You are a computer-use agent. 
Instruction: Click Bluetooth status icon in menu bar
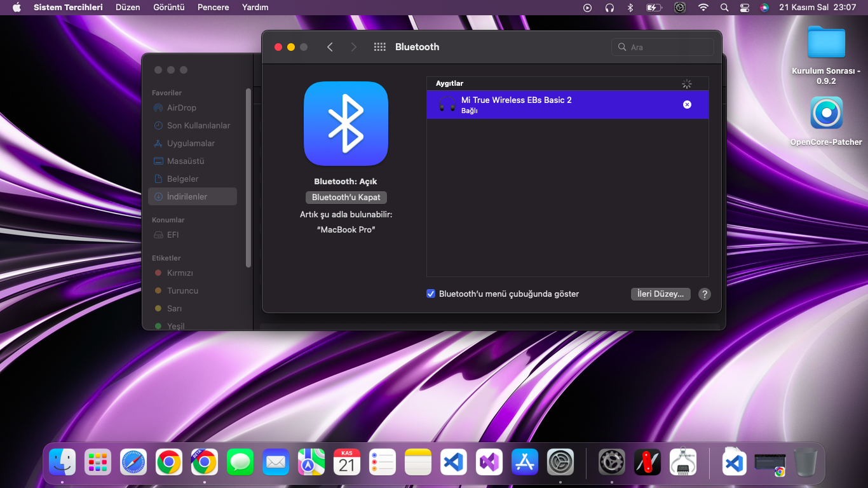[630, 8]
